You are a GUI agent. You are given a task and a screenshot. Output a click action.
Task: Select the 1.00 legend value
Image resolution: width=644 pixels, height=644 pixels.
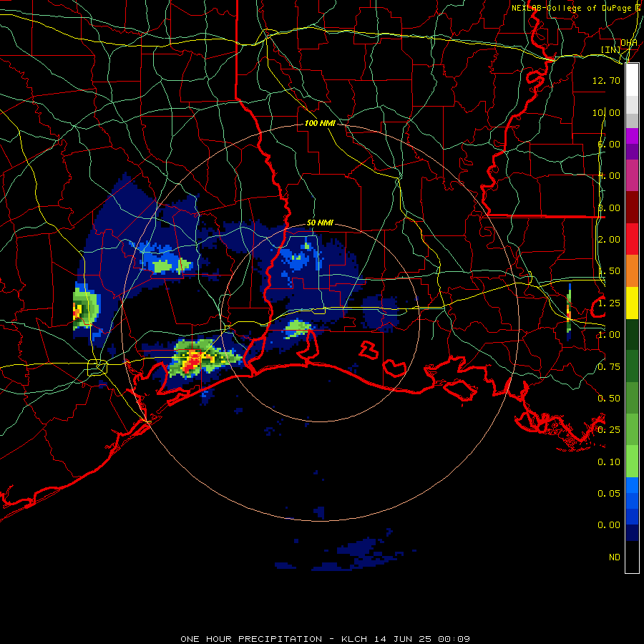point(609,335)
